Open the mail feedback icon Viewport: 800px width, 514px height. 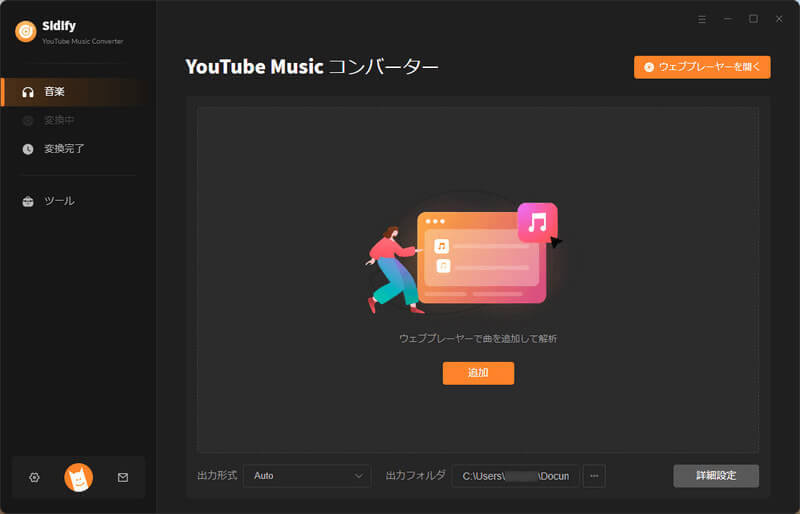coord(123,478)
